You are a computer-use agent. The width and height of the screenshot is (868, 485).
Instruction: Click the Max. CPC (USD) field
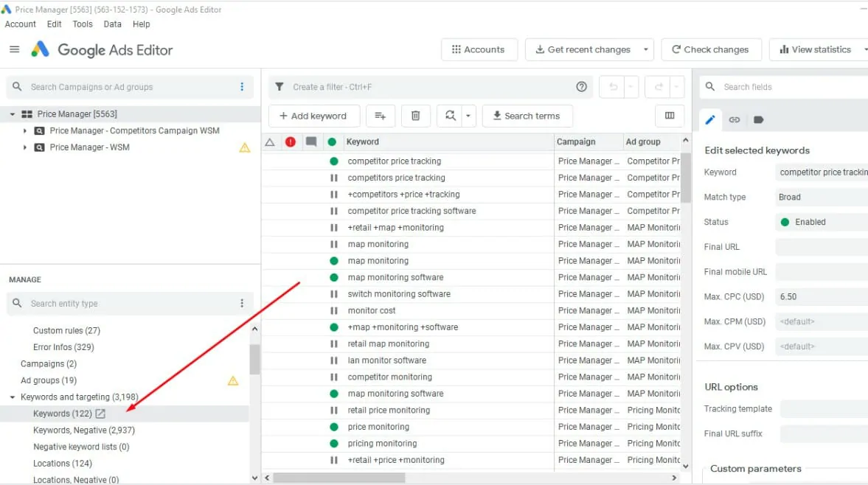(x=822, y=296)
